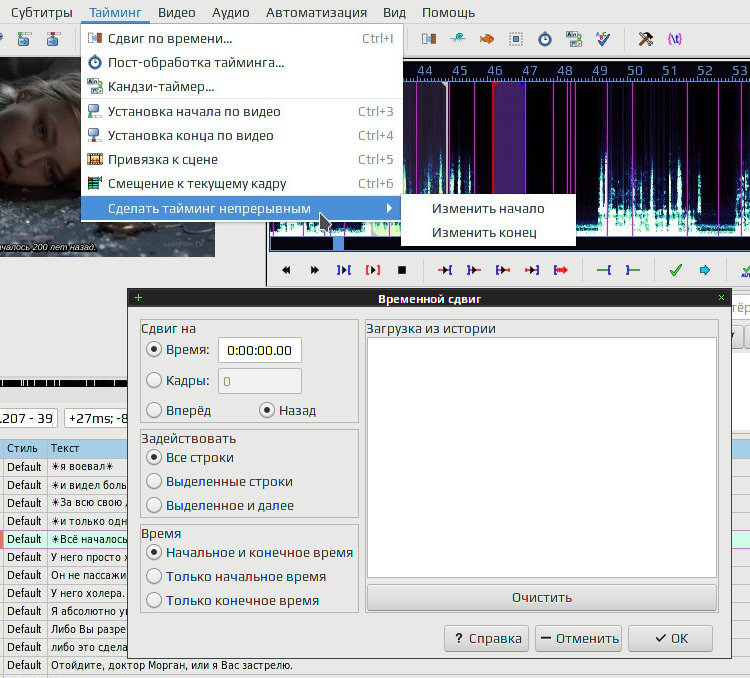This screenshot has height=678, width=750.
Task: Click the Resample Resolution toolbar icon
Action: click(x=516, y=39)
